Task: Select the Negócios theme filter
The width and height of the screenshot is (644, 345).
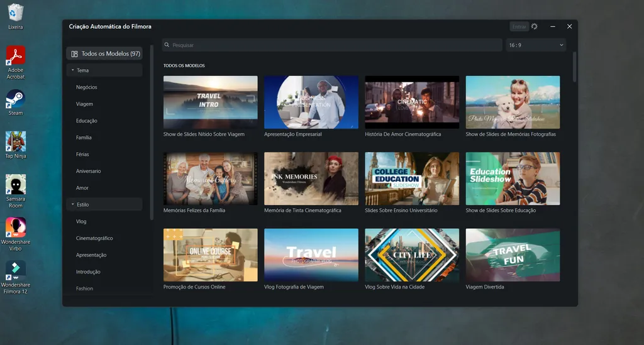Action: pos(87,87)
